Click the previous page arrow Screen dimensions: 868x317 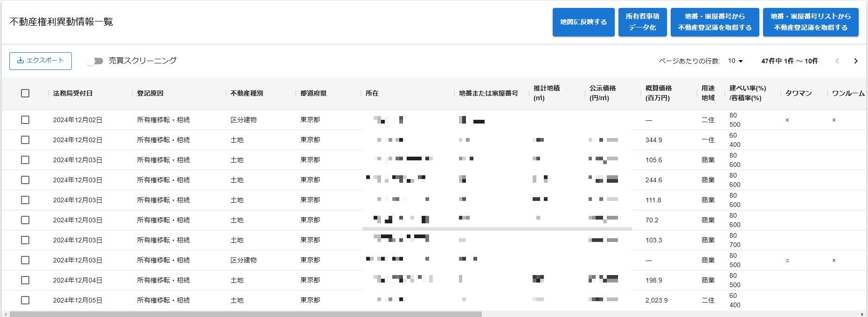coord(837,61)
